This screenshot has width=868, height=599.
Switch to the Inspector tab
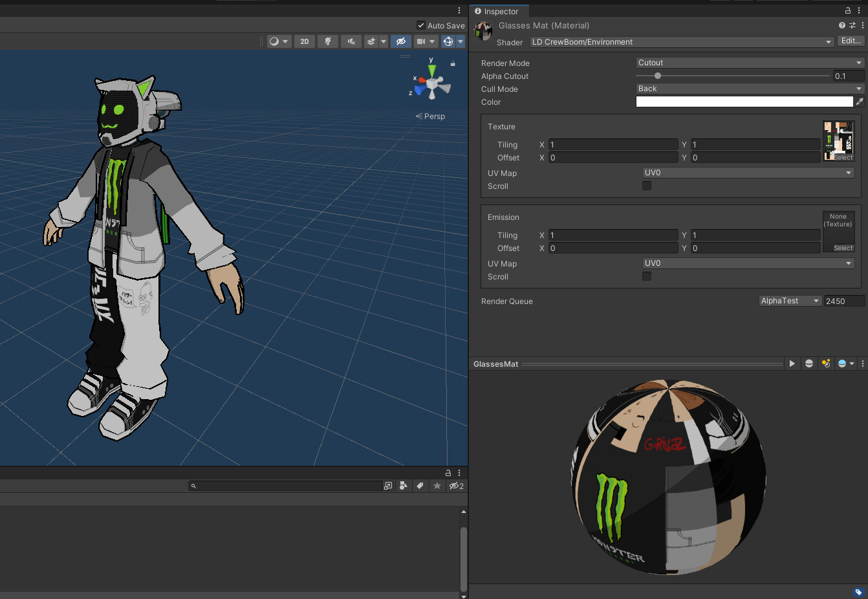(x=499, y=11)
